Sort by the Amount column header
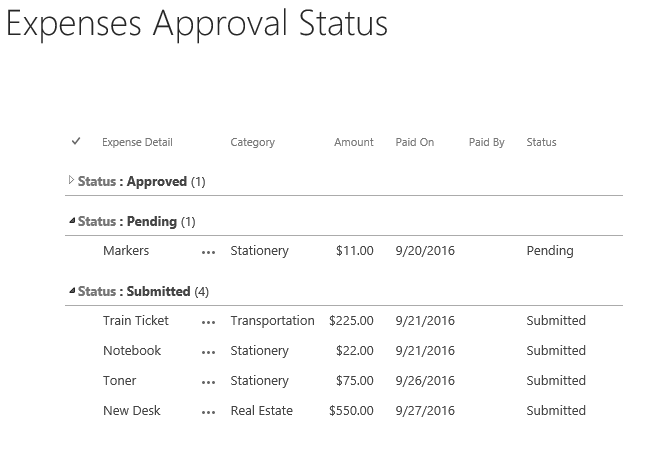This screenshot has height=455, width=653. pos(353,142)
